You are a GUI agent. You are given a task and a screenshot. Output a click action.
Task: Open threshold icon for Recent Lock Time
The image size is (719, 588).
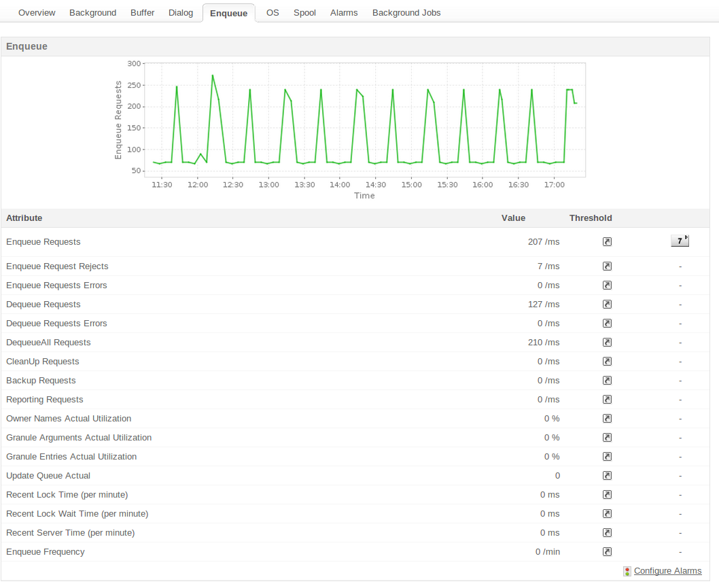coord(607,495)
